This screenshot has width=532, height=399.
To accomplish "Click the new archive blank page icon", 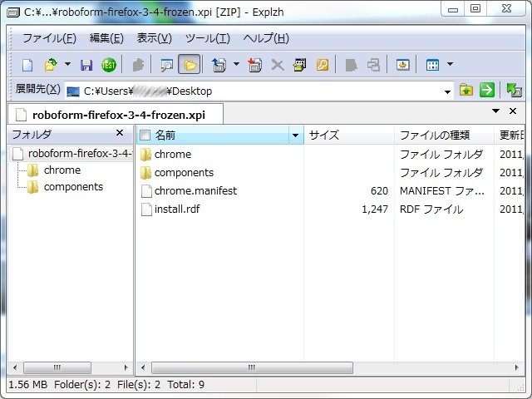I will click(27, 65).
